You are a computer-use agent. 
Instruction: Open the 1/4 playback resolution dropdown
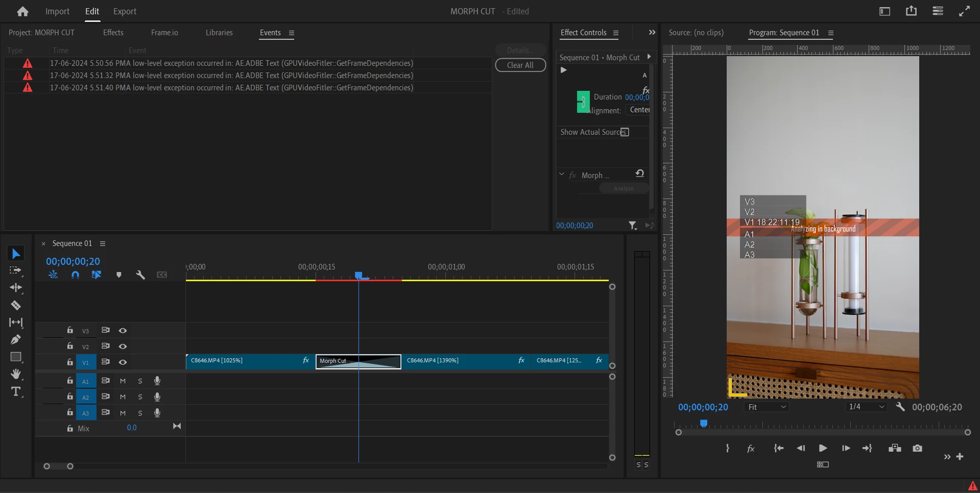pyautogui.click(x=866, y=407)
